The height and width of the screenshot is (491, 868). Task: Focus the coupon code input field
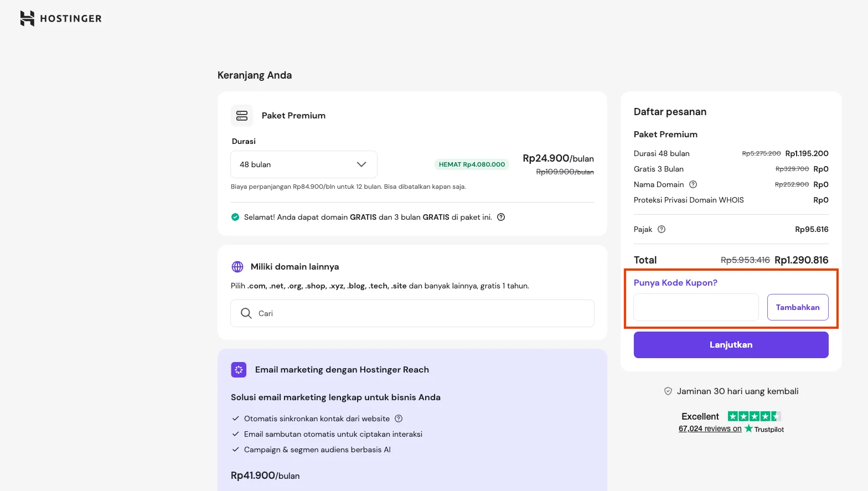pos(696,307)
